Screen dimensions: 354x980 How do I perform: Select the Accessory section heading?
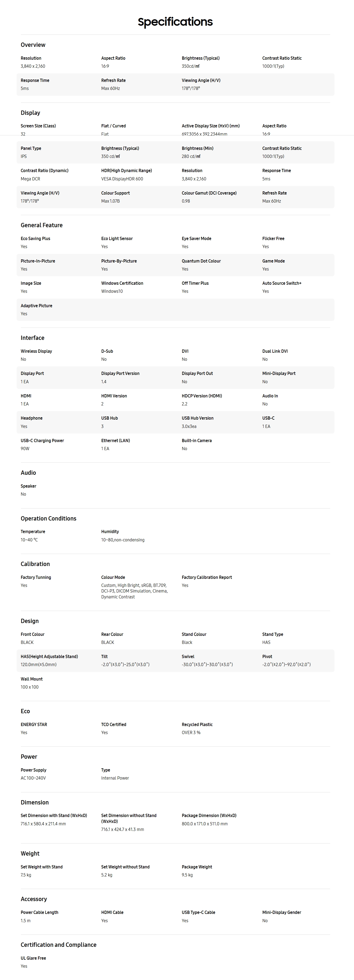(34, 899)
